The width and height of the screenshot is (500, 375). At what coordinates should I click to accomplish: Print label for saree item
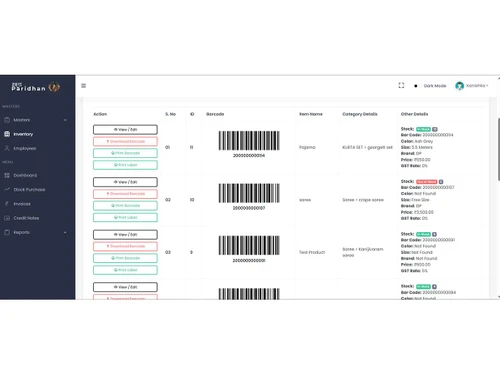point(125,217)
